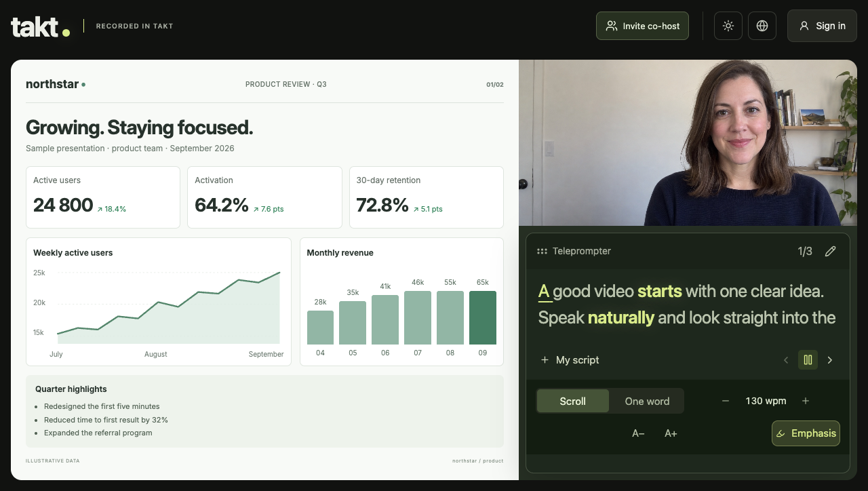868x491 pixels.
Task: Click the Monthly revenue chart title
Action: tap(340, 253)
